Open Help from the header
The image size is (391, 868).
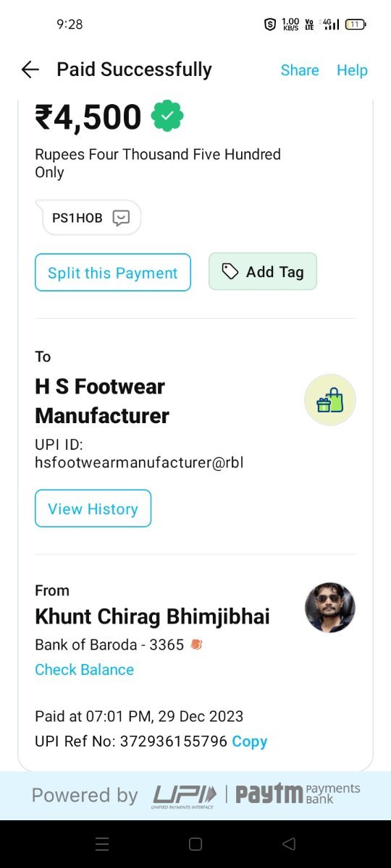tap(352, 70)
